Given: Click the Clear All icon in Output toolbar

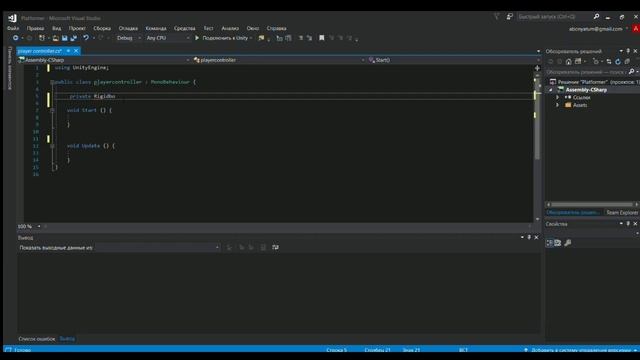Looking at the screenshot, I should coord(263,247).
